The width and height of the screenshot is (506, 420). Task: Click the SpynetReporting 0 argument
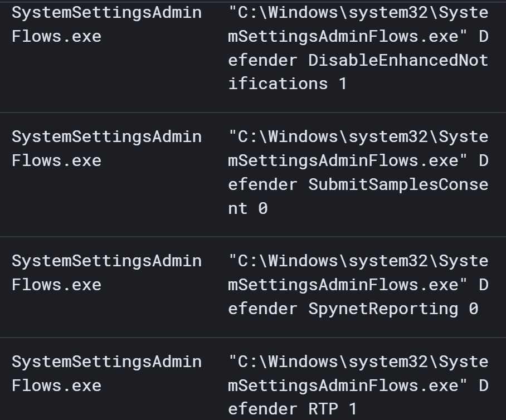[393, 309]
